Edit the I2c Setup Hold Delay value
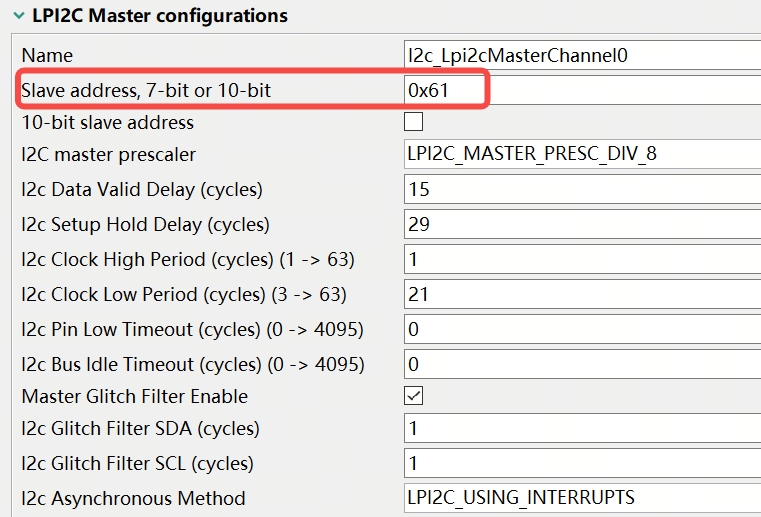Image resolution: width=761 pixels, height=517 pixels. coord(580,224)
